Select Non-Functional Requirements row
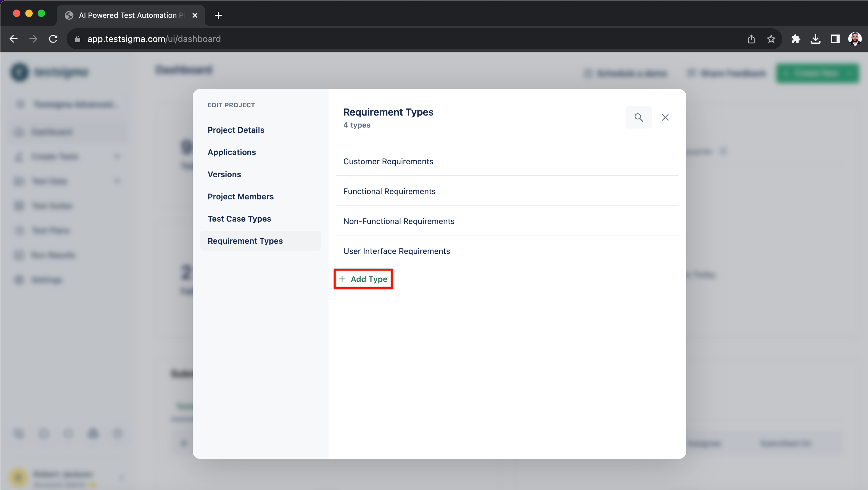This screenshot has height=490, width=868. coord(507,221)
